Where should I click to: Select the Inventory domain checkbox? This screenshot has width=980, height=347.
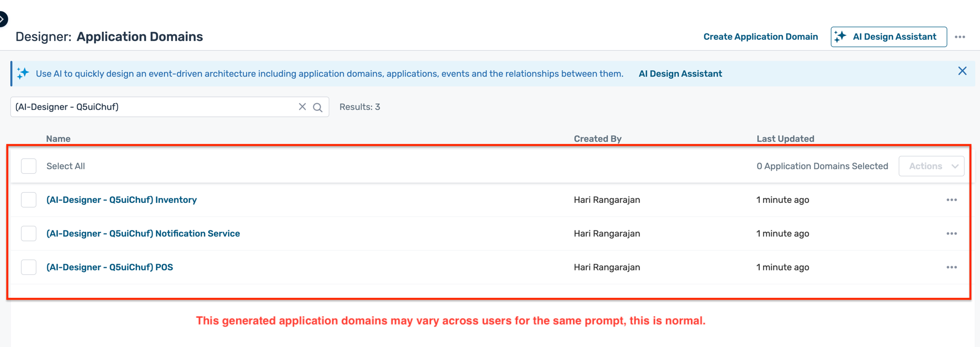tap(29, 200)
